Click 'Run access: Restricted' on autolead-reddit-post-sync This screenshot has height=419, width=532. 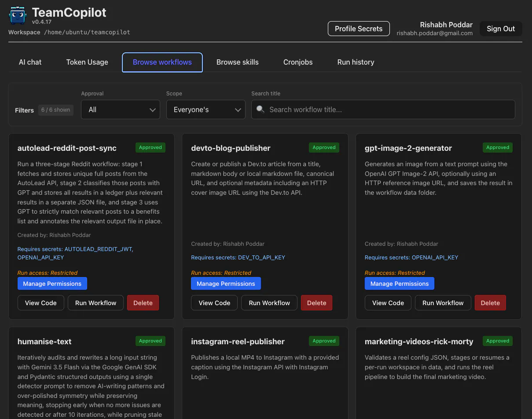48,273
